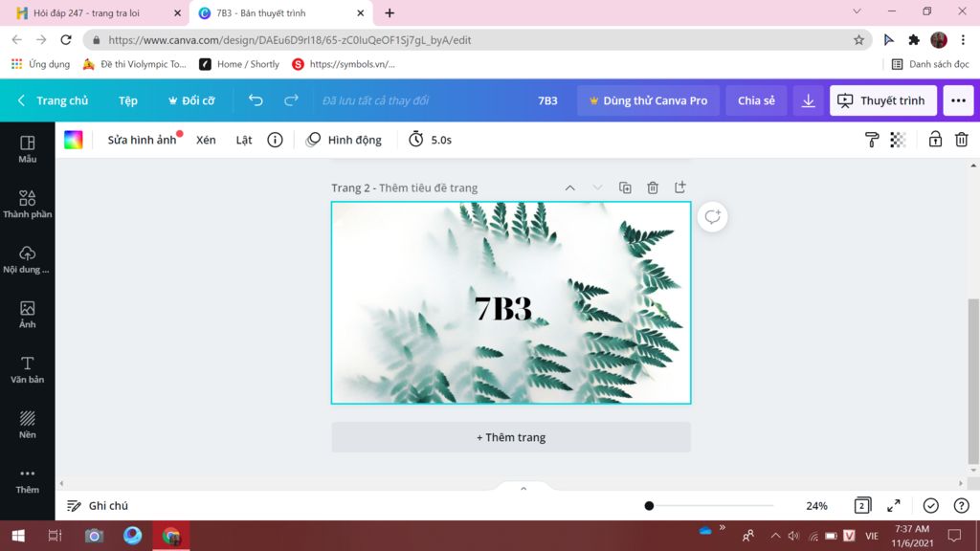
Task: Go back to Trang chủ
Action: point(53,100)
